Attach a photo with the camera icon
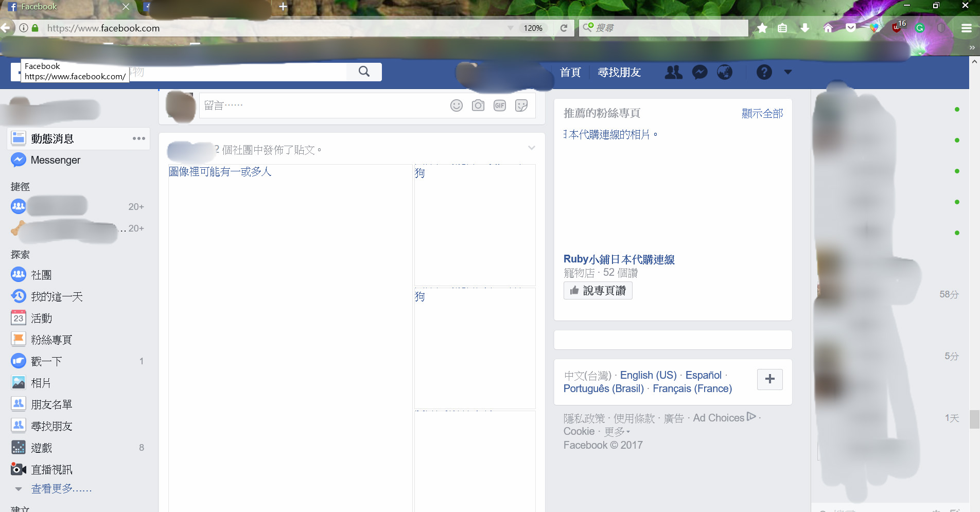980x512 pixels. (x=478, y=105)
